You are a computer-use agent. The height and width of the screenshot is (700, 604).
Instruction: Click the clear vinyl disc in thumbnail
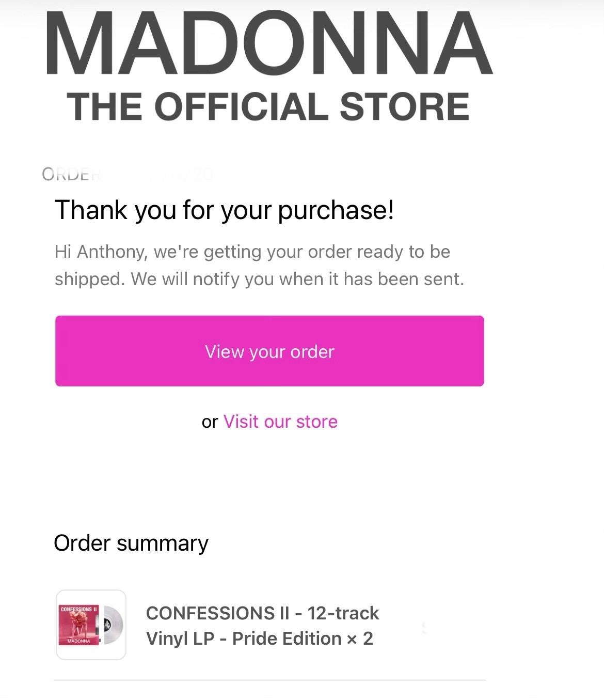point(112,625)
